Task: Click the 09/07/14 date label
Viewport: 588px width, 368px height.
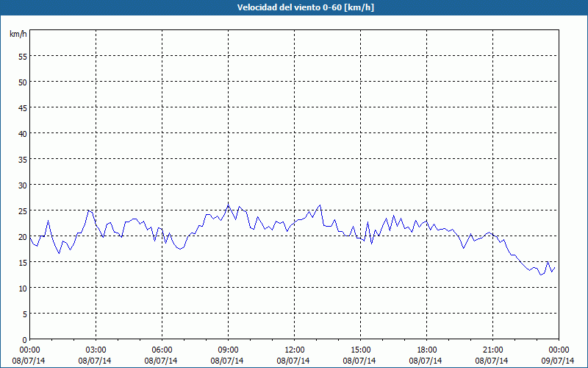Action: (x=559, y=361)
